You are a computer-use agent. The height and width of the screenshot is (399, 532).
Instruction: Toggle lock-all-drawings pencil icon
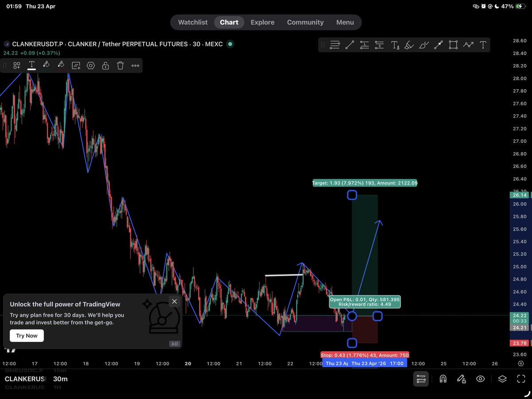(x=461, y=379)
